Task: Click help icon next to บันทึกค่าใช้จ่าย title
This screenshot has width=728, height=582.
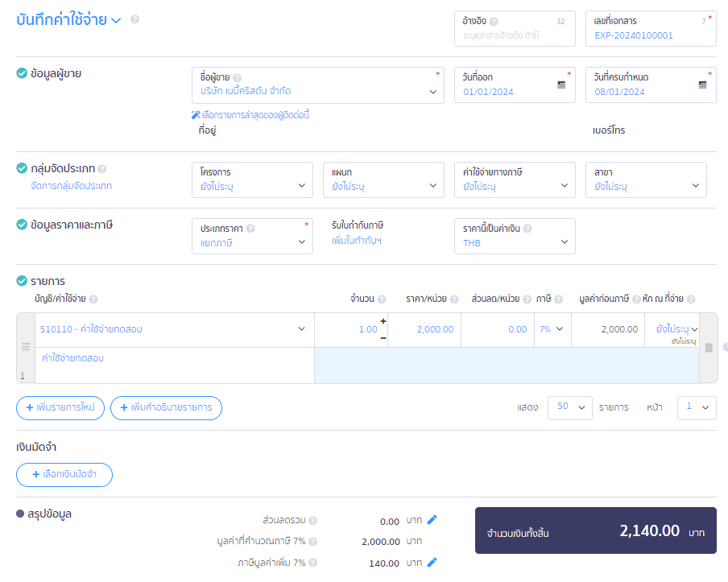Action: 134,19
